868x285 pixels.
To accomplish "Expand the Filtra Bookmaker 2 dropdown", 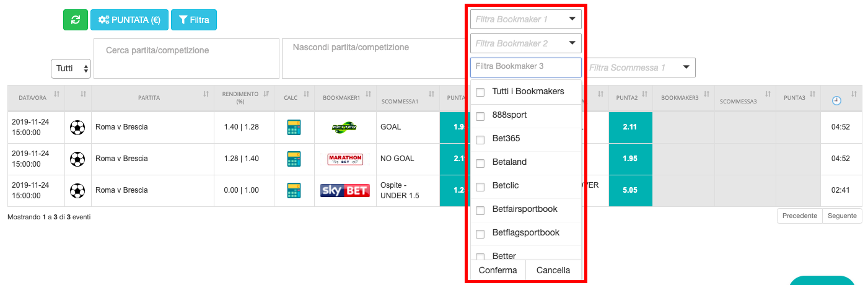I will pyautogui.click(x=526, y=43).
